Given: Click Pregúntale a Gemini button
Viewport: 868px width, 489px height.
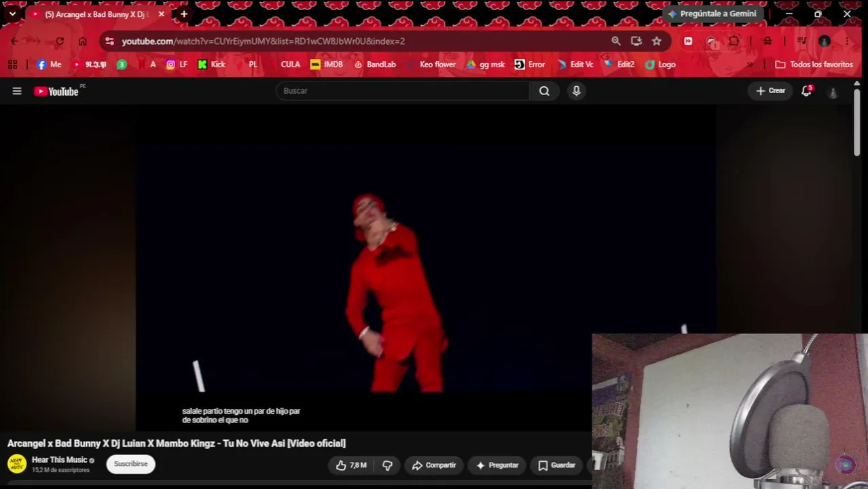Looking at the screenshot, I should coord(712,14).
